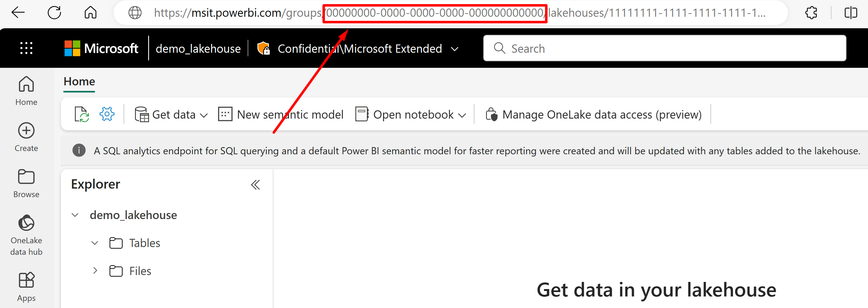Collapse the Explorer pane with the double chevron
The image size is (868, 308).
255,185
